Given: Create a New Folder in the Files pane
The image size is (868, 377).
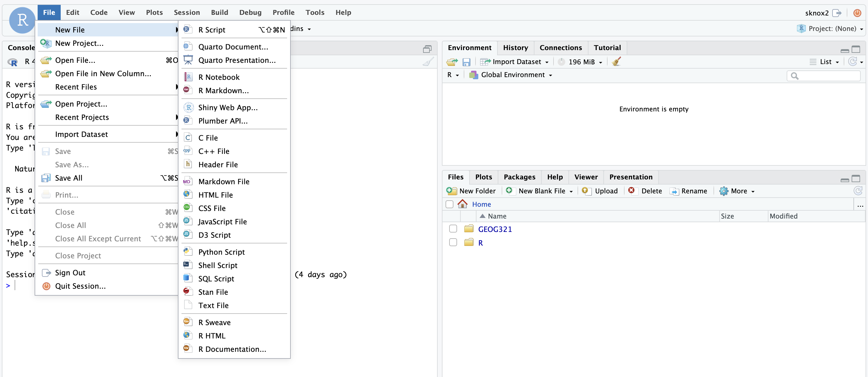Looking at the screenshot, I should (x=471, y=191).
